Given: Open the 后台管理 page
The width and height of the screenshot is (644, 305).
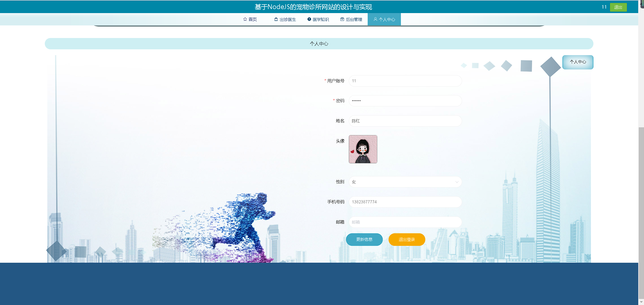Looking at the screenshot, I should click(x=354, y=20).
